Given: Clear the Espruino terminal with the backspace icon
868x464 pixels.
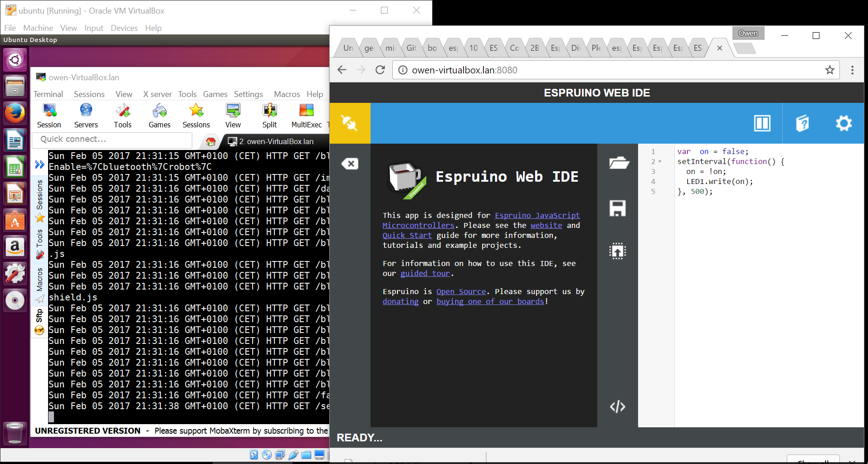Looking at the screenshot, I should (350, 164).
